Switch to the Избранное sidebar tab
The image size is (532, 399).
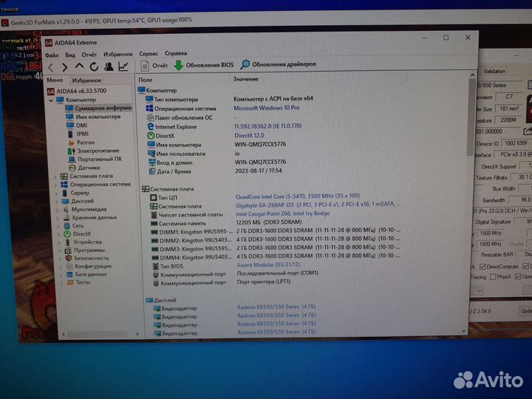click(87, 81)
